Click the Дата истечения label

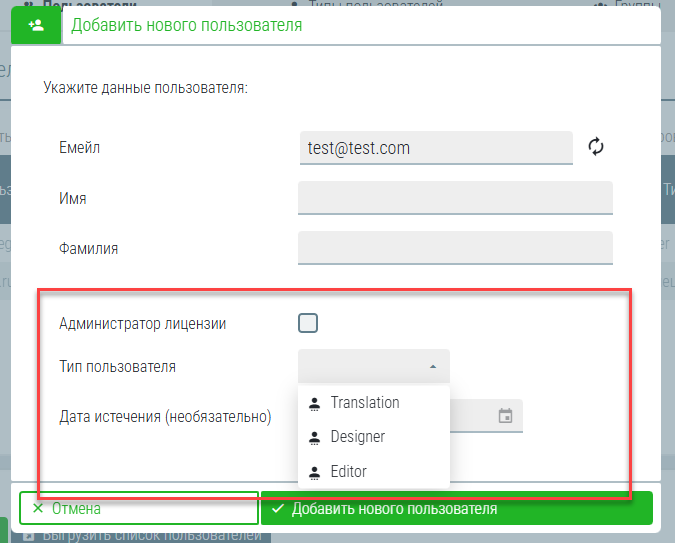pos(165,416)
